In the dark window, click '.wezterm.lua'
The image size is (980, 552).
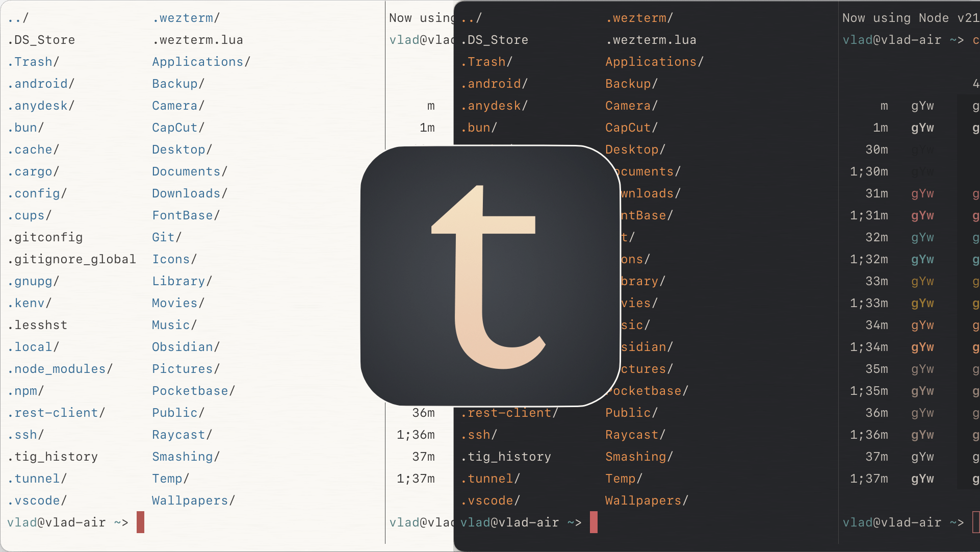tap(651, 40)
